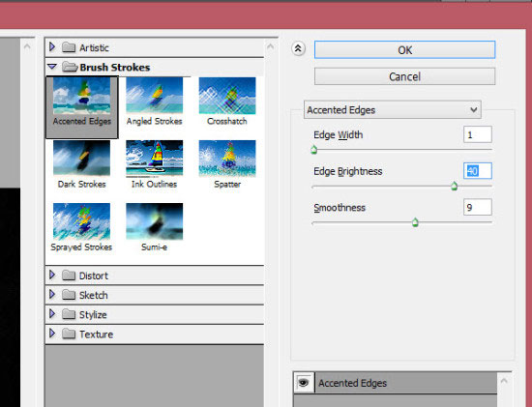
Task: Click the Edge Width value field
Action: pos(478,134)
